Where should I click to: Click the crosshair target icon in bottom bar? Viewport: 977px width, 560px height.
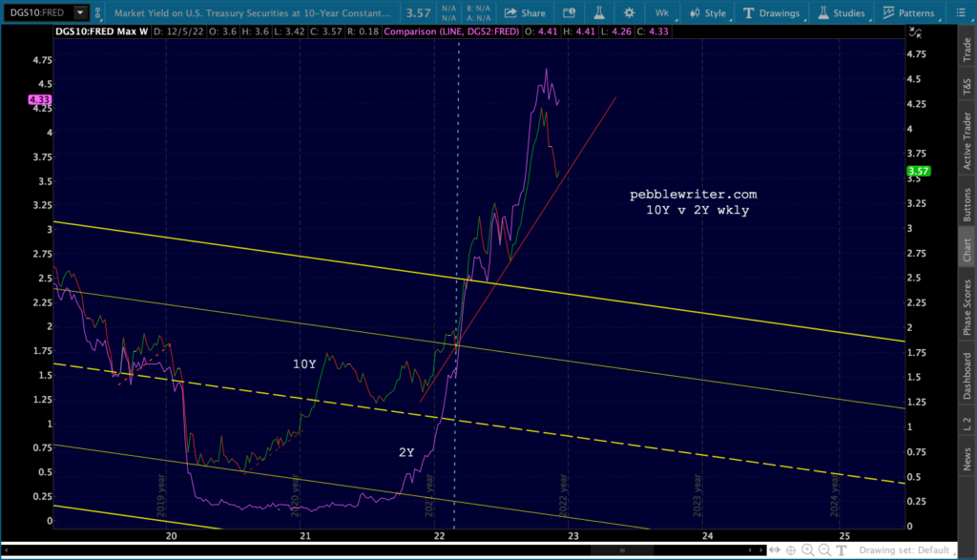click(x=791, y=550)
